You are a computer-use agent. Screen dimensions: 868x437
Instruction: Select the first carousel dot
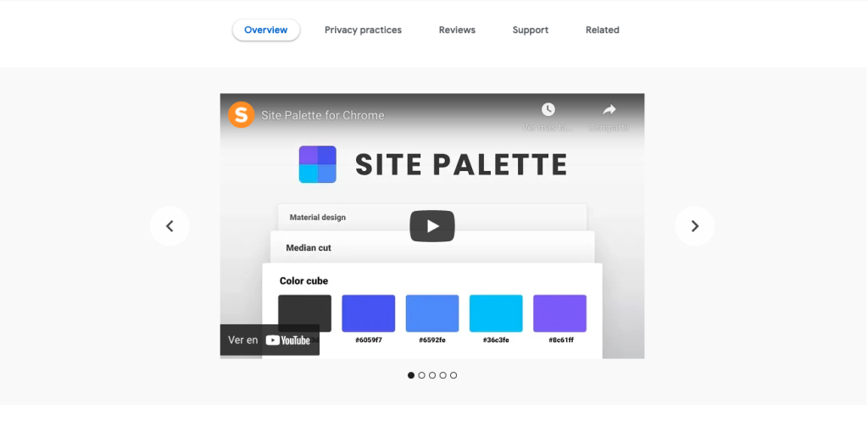coord(411,375)
